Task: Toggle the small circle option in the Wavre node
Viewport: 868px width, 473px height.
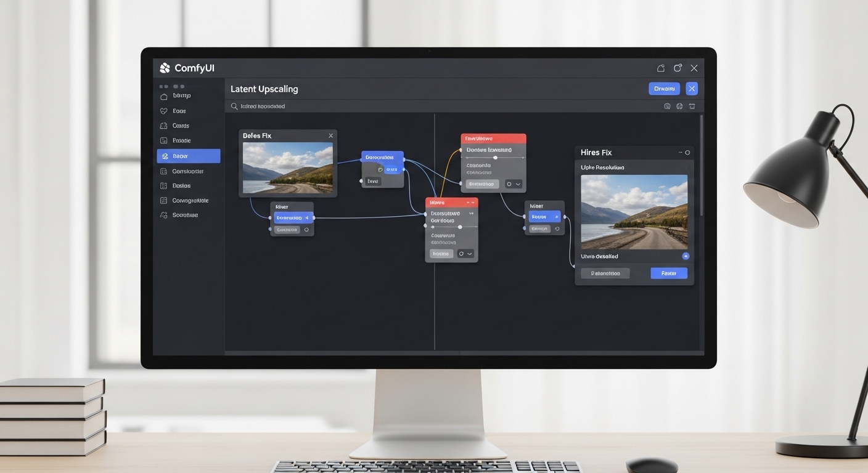Action: (x=461, y=253)
